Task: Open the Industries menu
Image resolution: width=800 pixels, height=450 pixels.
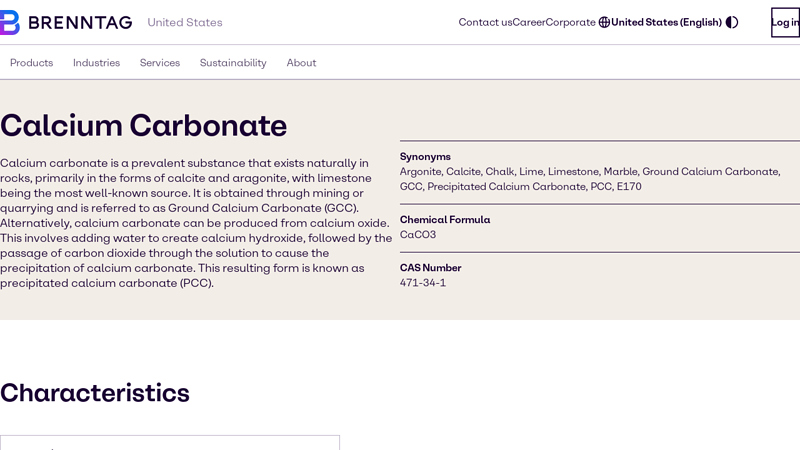Action: pos(96,63)
